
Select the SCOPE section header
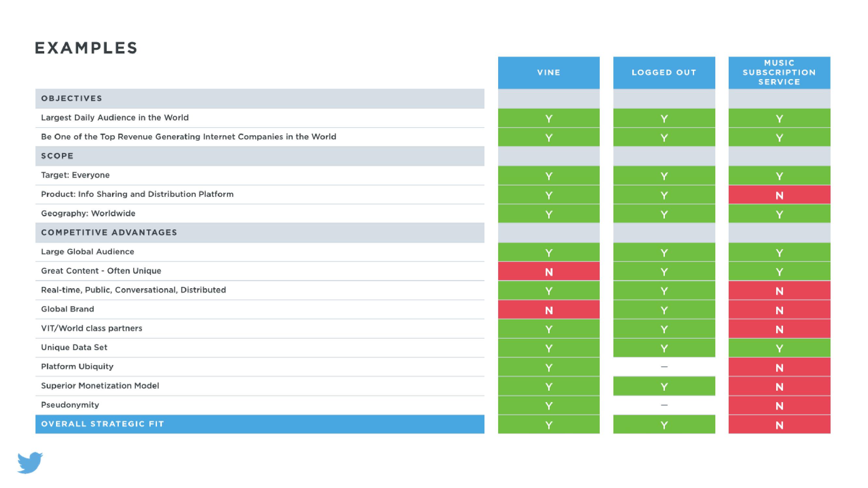click(x=260, y=156)
